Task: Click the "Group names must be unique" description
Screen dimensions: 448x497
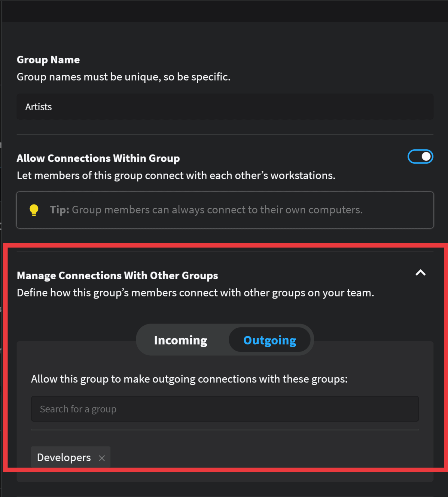Action: coord(123,77)
